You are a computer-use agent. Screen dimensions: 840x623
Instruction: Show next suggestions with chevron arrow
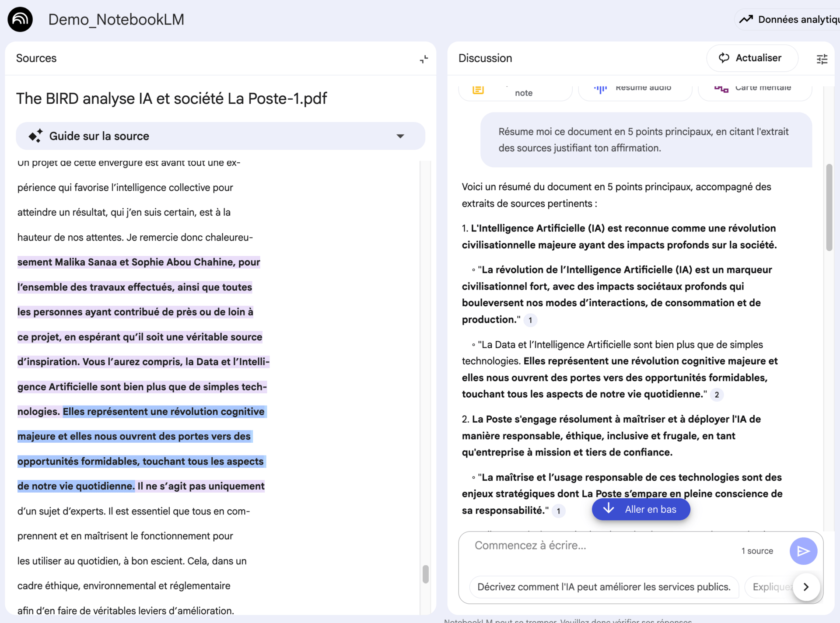pyautogui.click(x=806, y=587)
